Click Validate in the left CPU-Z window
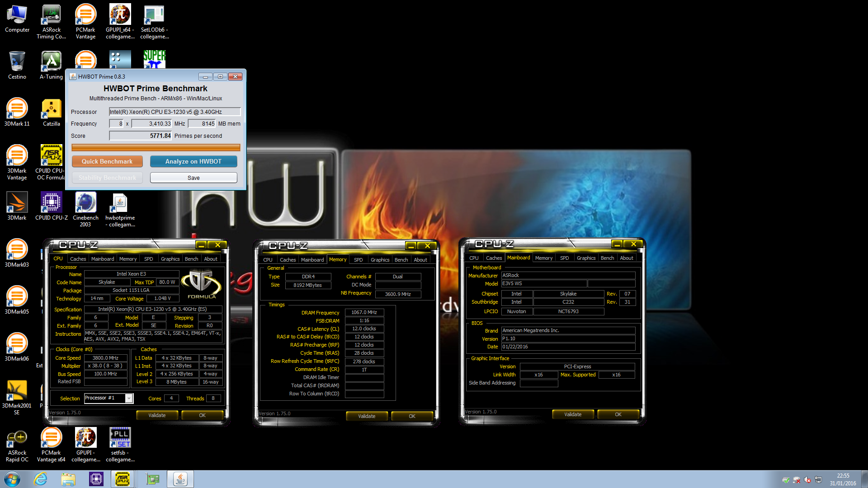868x488 pixels. (x=157, y=415)
